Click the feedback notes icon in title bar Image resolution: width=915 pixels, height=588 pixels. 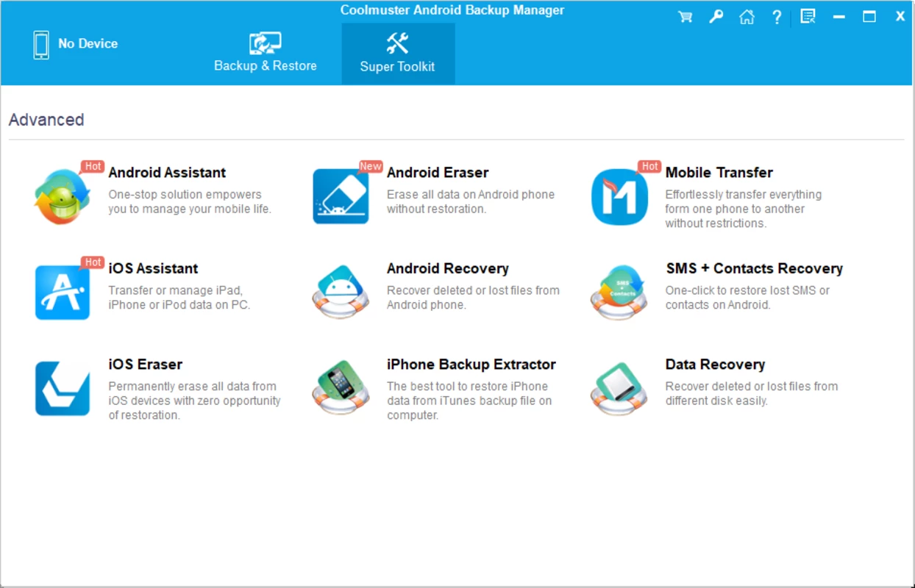coord(808,17)
